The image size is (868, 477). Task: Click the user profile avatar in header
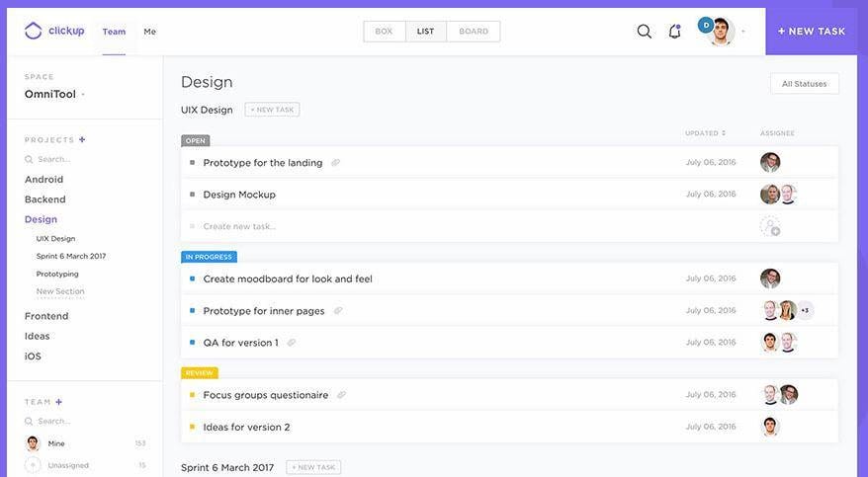click(721, 32)
